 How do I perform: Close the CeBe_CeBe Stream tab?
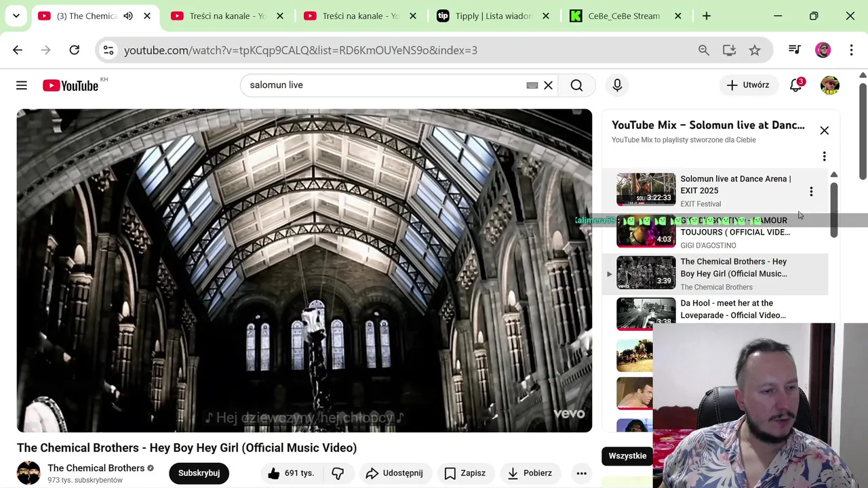click(679, 16)
